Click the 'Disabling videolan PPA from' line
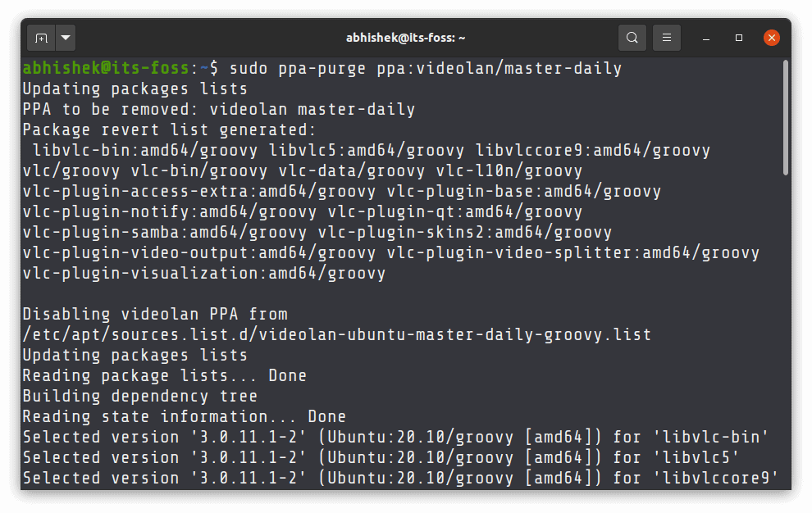 pos(155,314)
